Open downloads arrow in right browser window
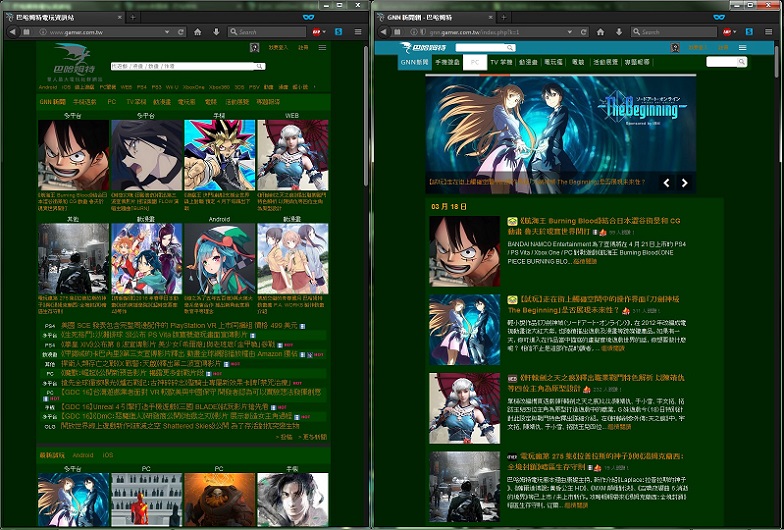This screenshot has width=784, height=530. (619, 32)
